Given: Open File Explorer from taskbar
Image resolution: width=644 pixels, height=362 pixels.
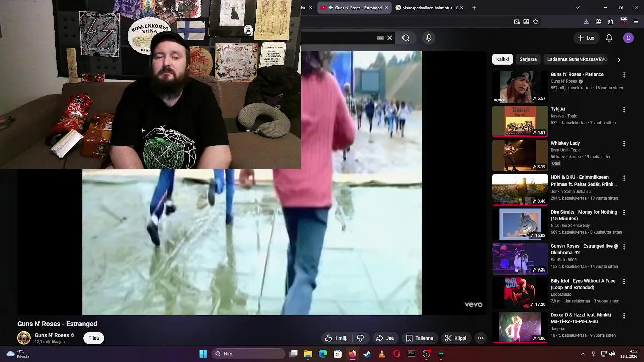Looking at the screenshot, I should (x=308, y=354).
